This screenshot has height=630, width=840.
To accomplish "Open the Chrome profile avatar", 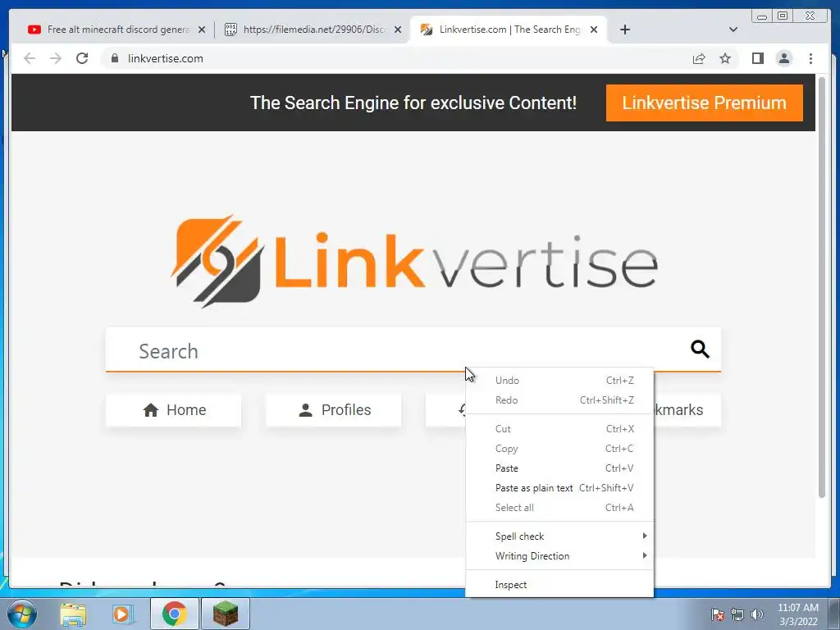I will point(783,58).
